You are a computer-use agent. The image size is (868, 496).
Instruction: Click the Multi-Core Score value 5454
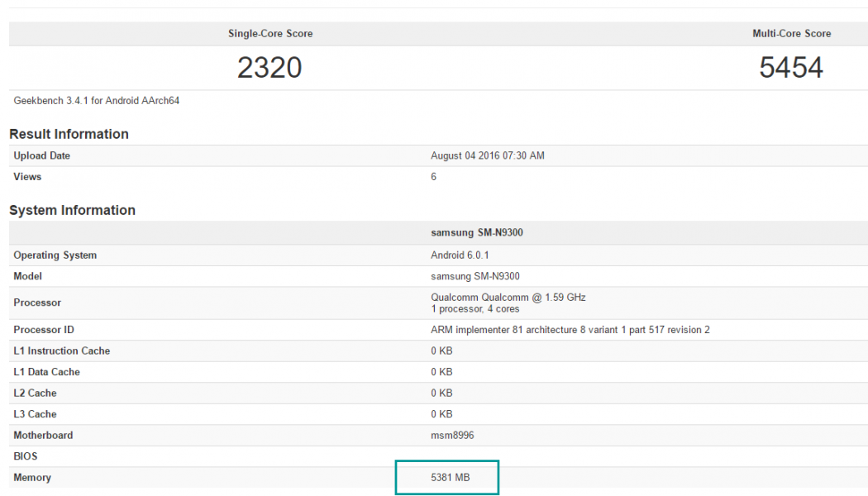pos(791,68)
